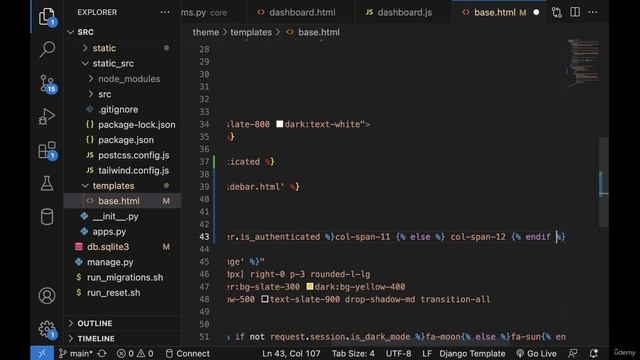Open run_migrations.sh file
Screen dimensions: 640x360
point(122,277)
